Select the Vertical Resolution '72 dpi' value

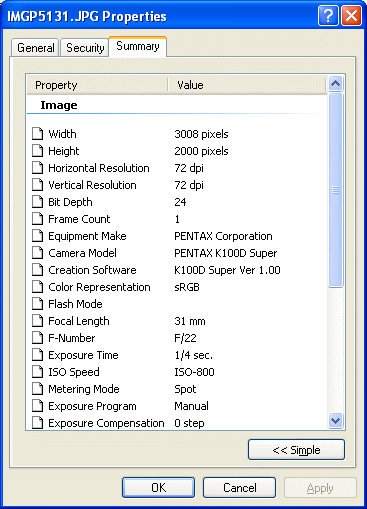tap(189, 185)
